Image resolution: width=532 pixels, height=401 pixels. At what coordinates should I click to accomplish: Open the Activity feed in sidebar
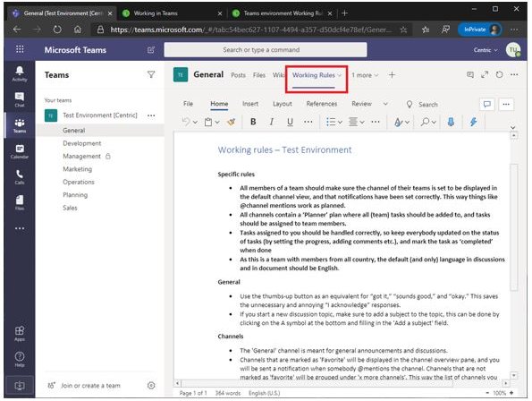20,73
